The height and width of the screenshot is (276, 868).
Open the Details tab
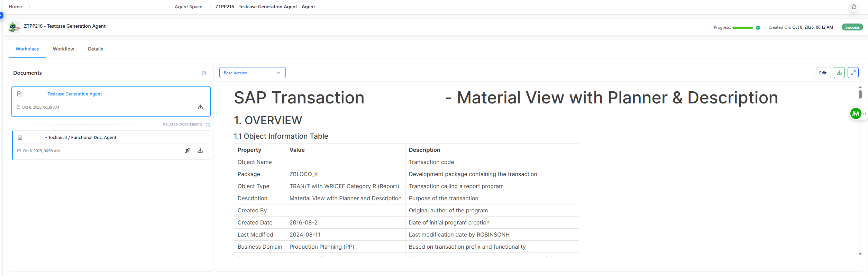pyautogui.click(x=95, y=49)
